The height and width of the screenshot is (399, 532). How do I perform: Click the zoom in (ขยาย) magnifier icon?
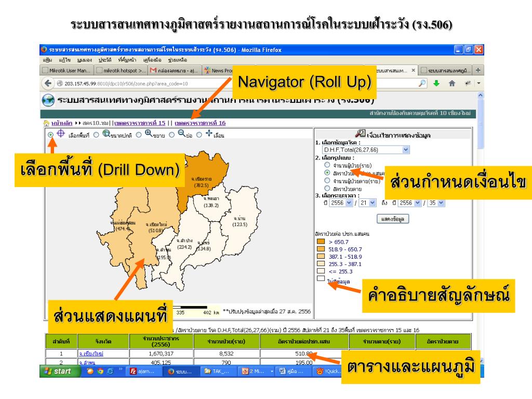click(149, 134)
